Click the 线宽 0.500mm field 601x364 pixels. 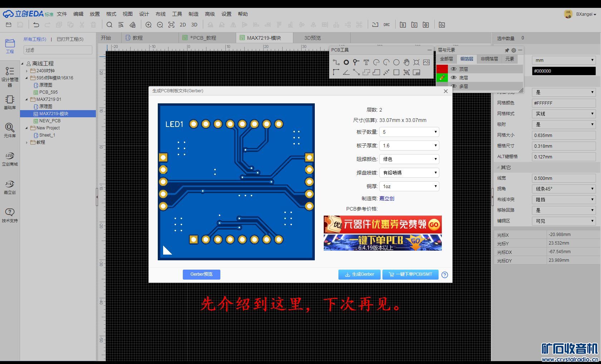click(x=564, y=178)
